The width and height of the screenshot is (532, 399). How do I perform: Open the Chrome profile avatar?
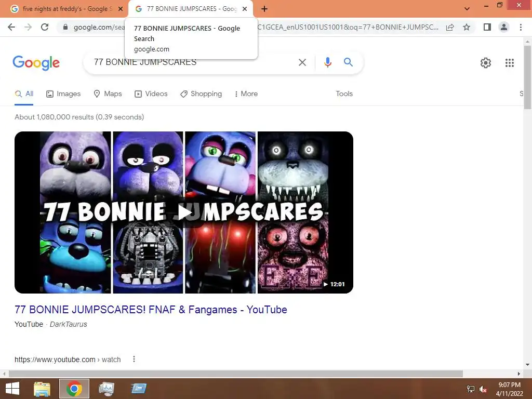pyautogui.click(x=504, y=27)
